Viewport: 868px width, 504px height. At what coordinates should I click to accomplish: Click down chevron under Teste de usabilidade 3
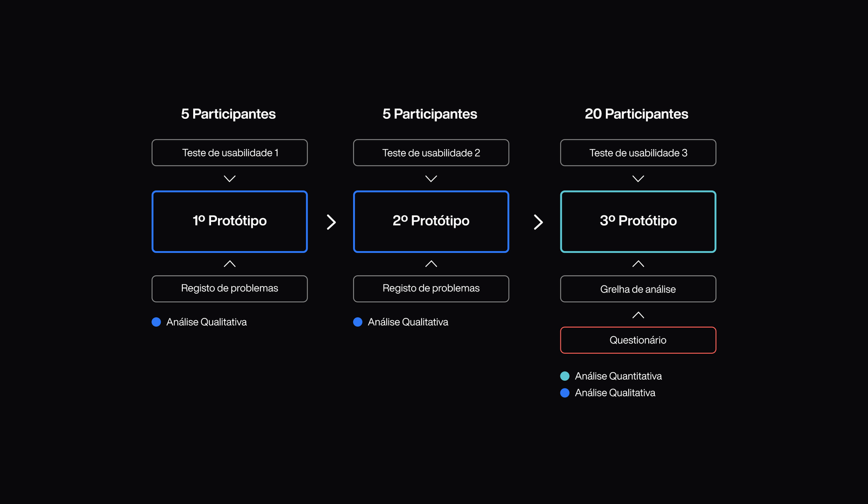(x=638, y=178)
